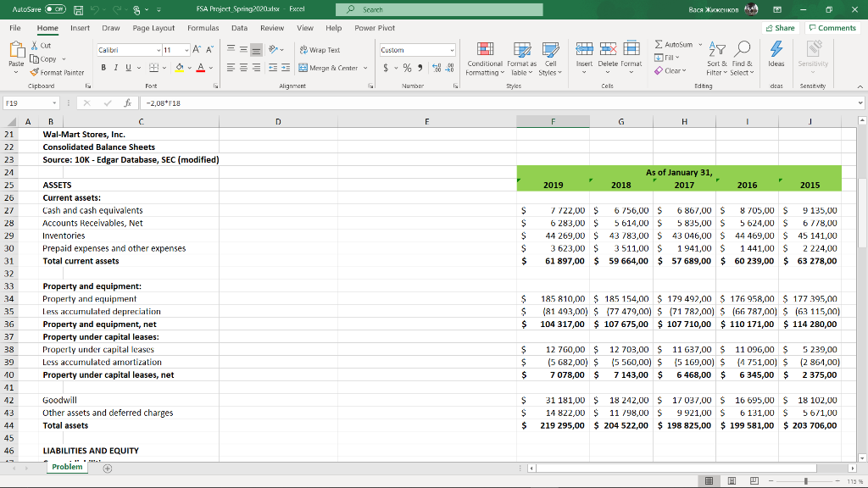Click the Insert Function fx icon
Screen dimensions: 868x488
[127, 103]
